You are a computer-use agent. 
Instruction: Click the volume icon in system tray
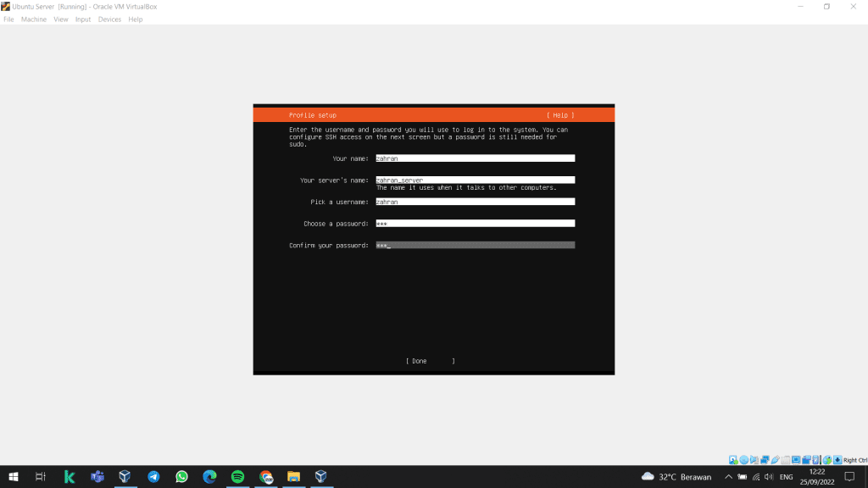[x=769, y=476]
